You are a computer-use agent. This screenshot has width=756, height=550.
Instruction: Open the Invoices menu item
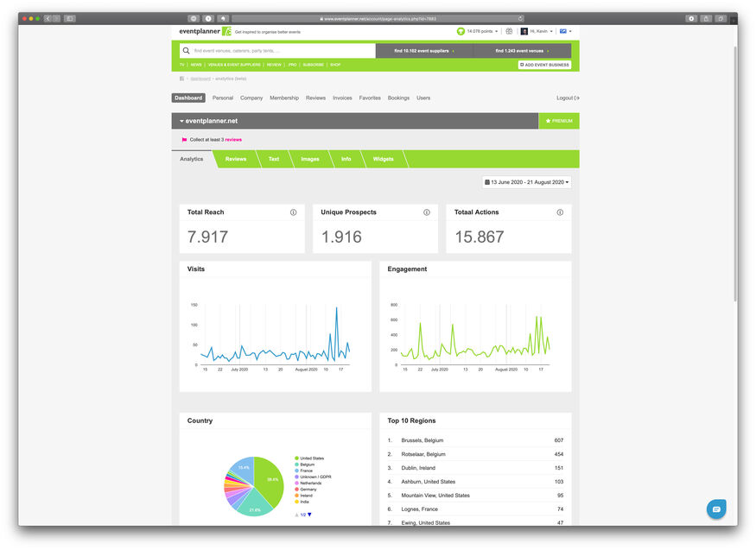[342, 98]
